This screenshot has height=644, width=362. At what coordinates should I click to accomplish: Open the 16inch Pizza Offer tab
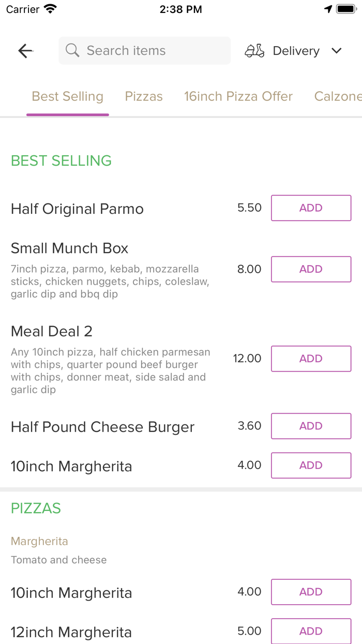[238, 96]
